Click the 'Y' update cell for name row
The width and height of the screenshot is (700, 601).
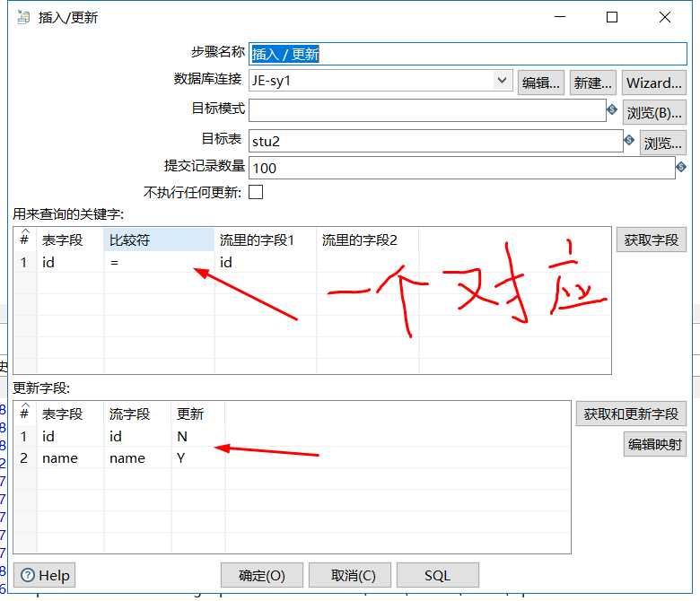197,457
